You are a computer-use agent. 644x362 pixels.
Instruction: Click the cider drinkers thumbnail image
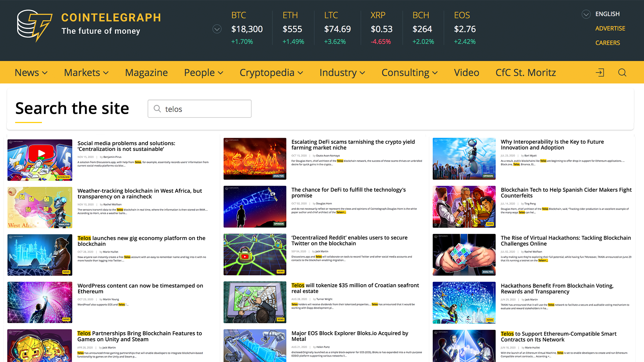pyautogui.click(x=464, y=207)
